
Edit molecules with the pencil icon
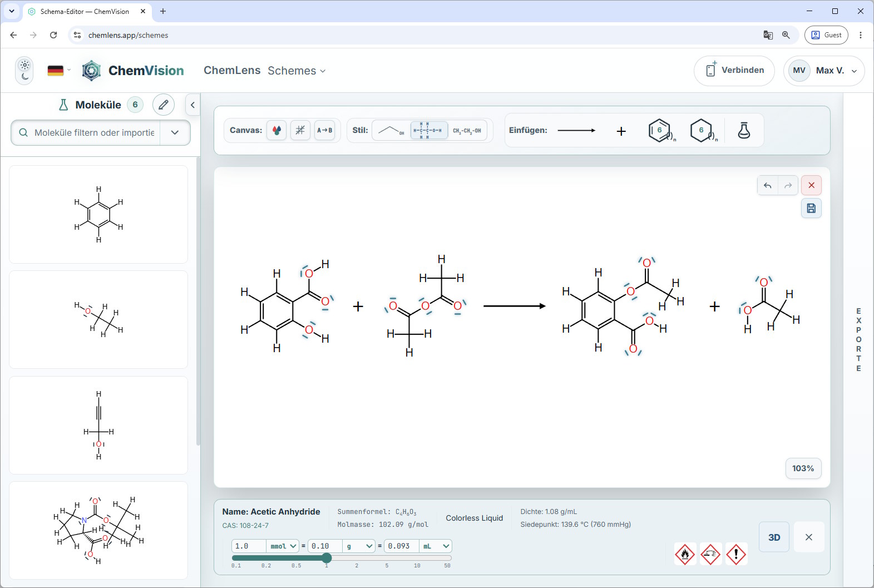tap(164, 105)
